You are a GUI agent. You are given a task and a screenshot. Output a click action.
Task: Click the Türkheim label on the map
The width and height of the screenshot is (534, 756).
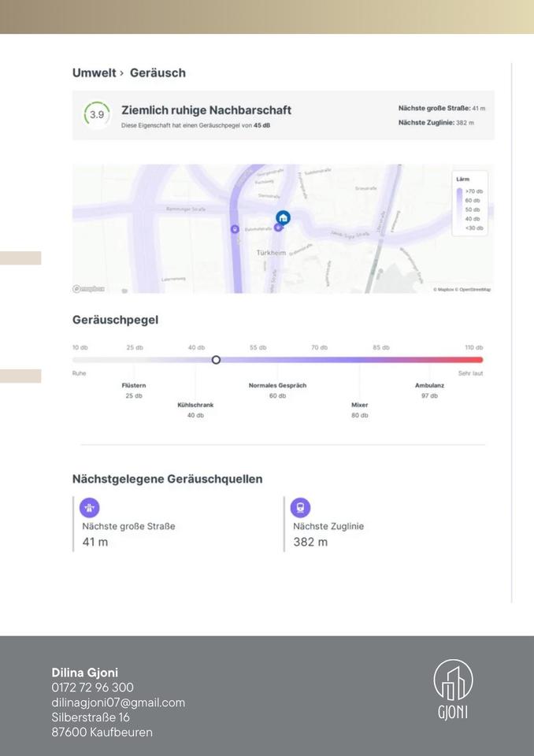point(273,253)
